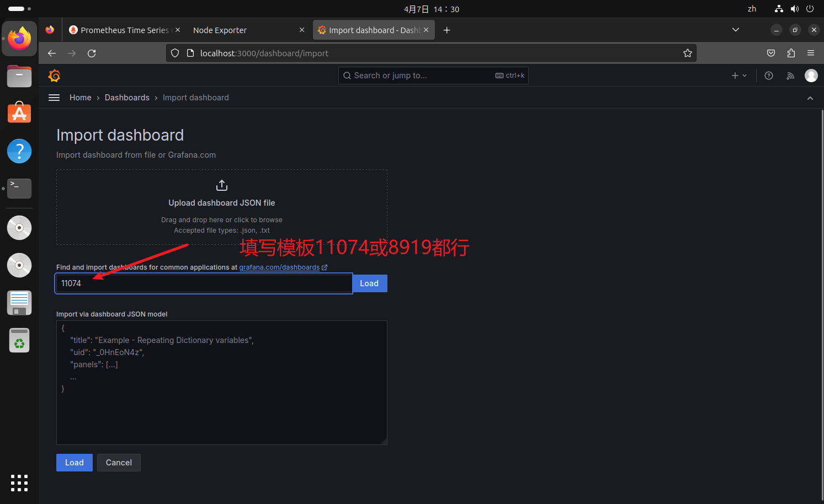Open the news feed RSS icon
The image size is (824, 504).
click(x=790, y=76)
